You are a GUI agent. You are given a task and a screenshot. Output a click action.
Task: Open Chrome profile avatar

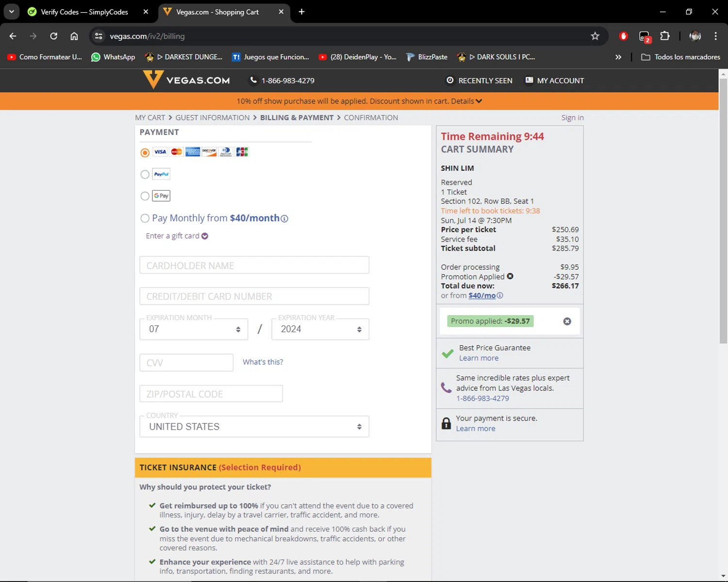coord(695,36)
